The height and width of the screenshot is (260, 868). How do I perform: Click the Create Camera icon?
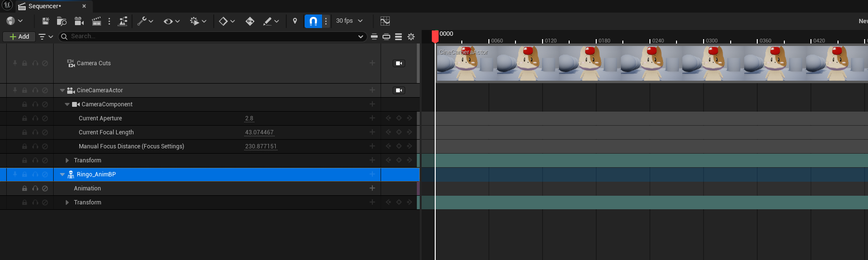79,21
